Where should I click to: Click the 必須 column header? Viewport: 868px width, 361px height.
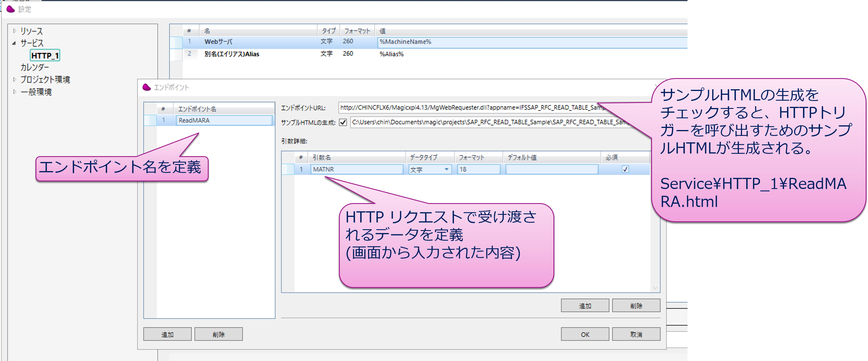click(625, 157)
